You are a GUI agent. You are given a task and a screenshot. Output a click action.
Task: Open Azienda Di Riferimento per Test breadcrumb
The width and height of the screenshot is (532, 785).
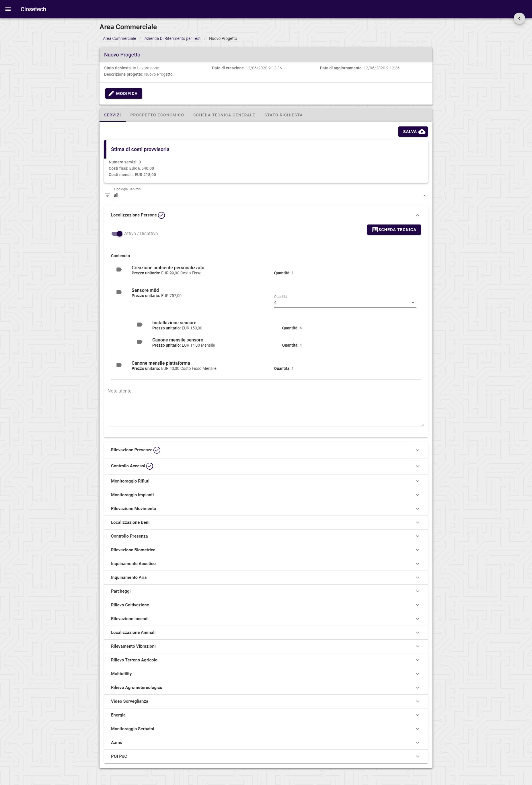[x=172, y=38]
